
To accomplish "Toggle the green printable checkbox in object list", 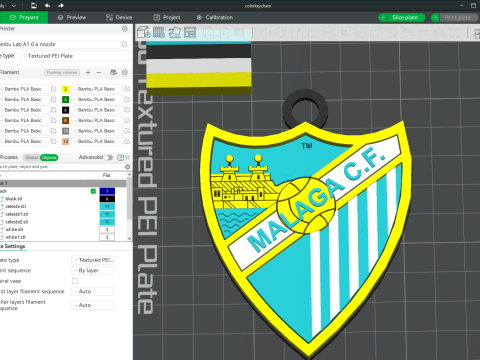I will point(93,191).
